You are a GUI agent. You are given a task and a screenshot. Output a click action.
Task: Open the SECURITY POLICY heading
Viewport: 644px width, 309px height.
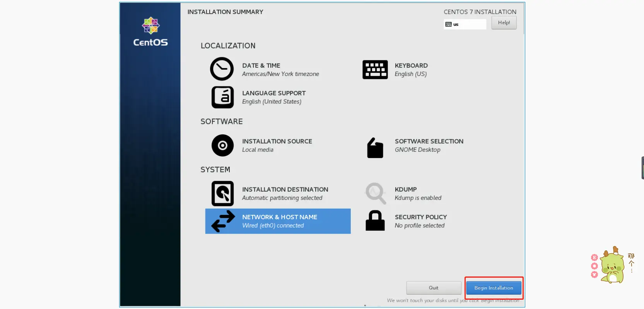[421, 217]
